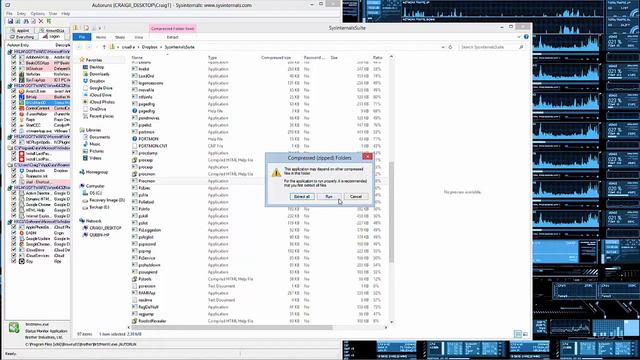The image size is (640, 360).
Task: Open the Entry menu in Autoruns
Action: (21, 13)
